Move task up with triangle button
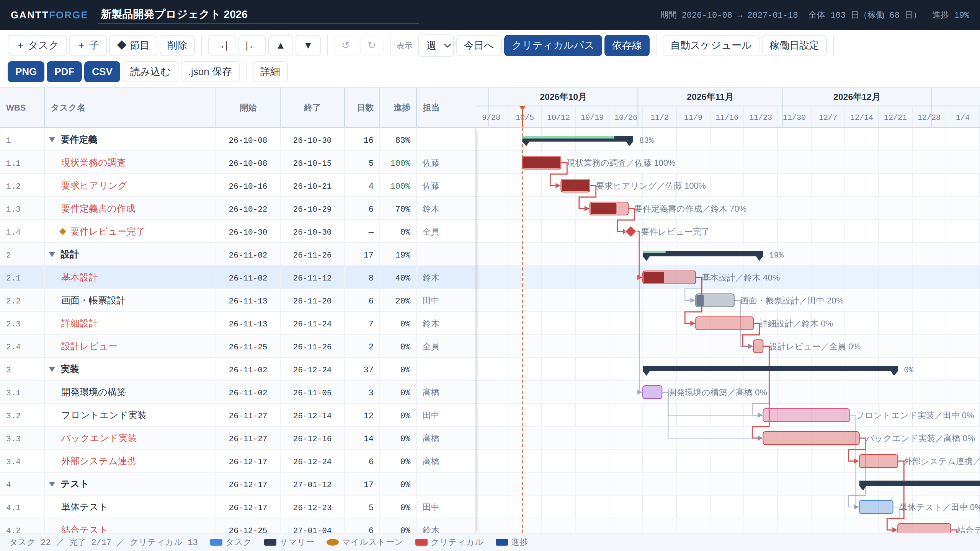Image resolution: width=980 pixels, height=551 pixels. pyautogui.click(x=281, y=46)
